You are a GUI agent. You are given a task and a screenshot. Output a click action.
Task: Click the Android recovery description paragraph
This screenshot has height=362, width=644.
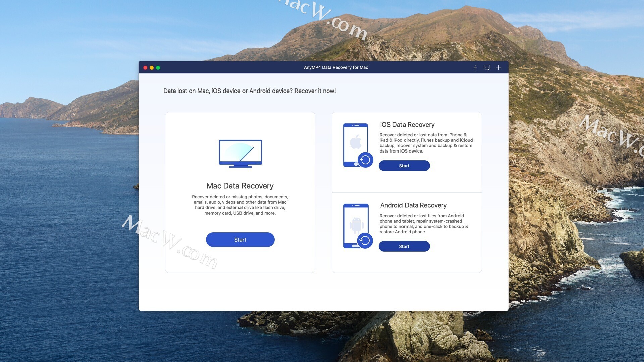pos(424,224)
